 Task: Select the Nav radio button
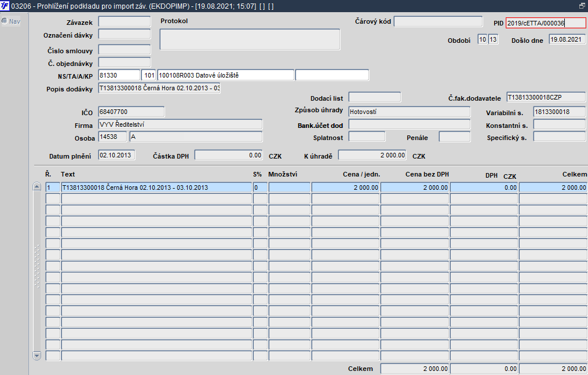5,21
